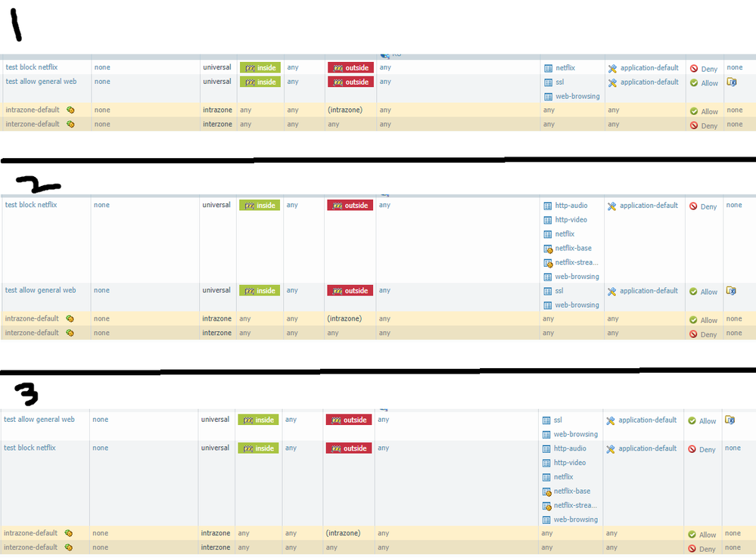
Task: Open 'test allow general web' rule in screenshot 2
Action: pyautogui.click(x=41, y=290)
